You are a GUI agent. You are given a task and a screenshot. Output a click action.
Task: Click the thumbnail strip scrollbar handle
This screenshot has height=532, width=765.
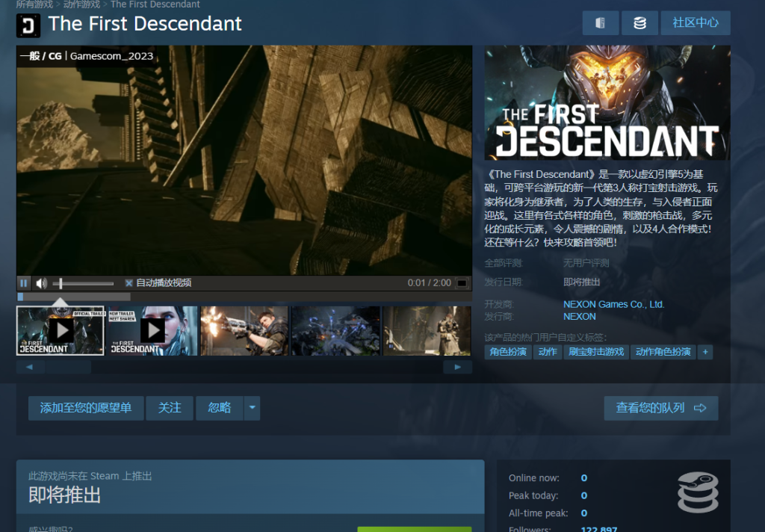pyautogui.click(x=68, y=367)
